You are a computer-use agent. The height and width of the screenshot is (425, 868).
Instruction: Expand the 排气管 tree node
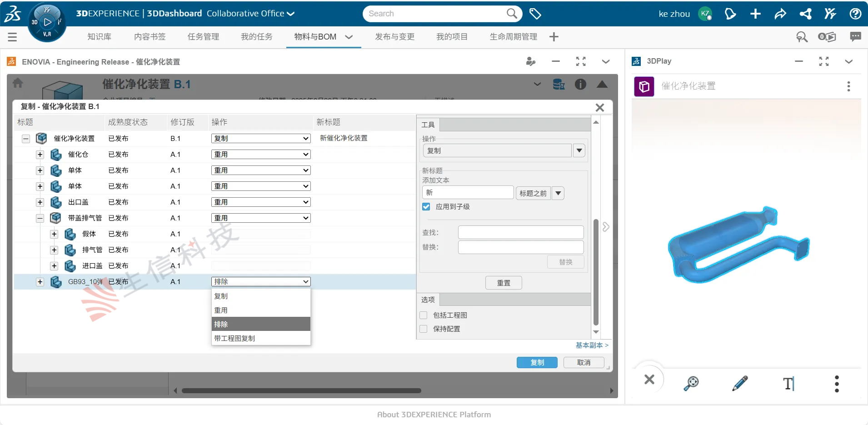(54, 250)
